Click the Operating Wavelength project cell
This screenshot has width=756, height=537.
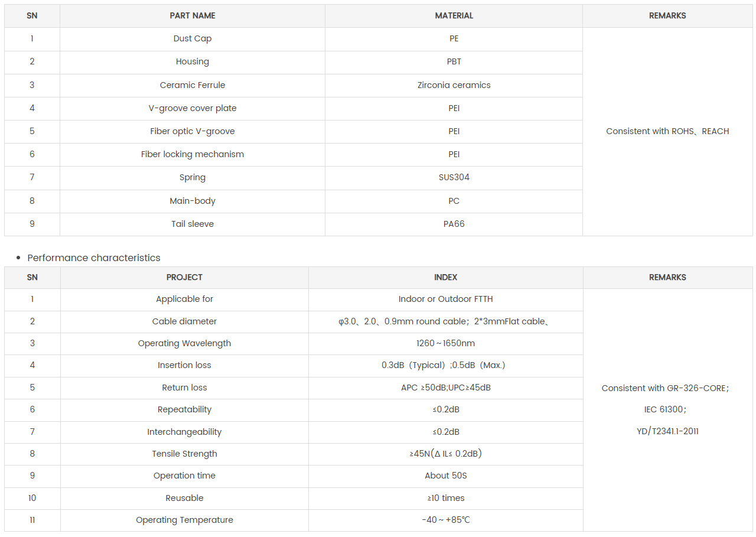coord(184,343)
